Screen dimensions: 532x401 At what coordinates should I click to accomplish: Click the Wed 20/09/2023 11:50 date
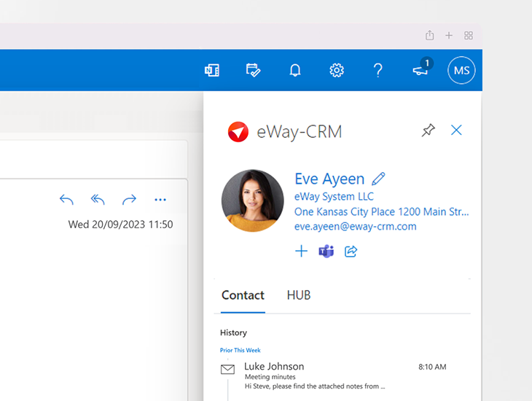click(x=120, y=225)
